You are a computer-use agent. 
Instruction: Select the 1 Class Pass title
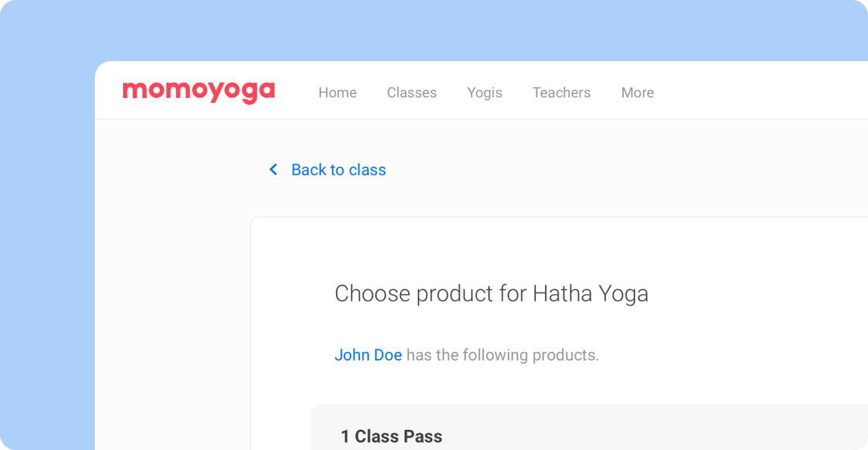(x=391, y=436)
